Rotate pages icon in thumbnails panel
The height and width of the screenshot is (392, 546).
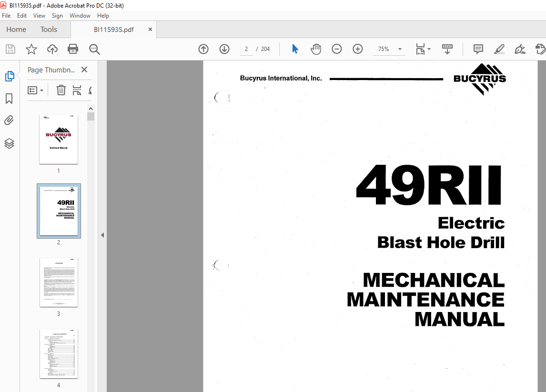(90, 90)
